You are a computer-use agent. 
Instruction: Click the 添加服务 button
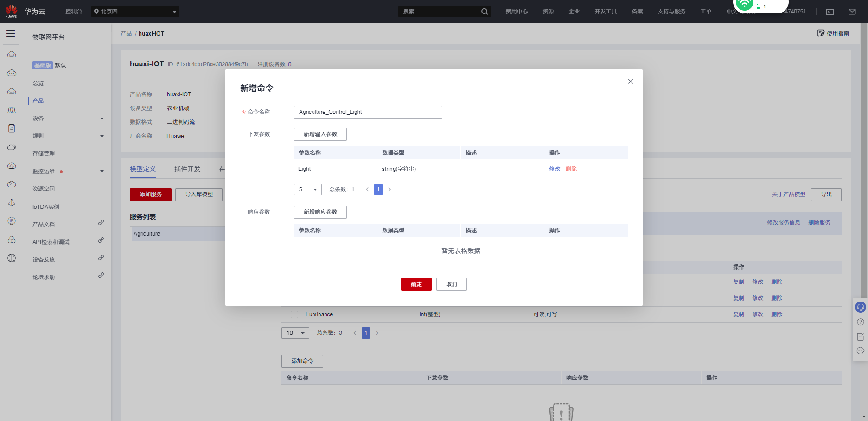coord(151,195)
